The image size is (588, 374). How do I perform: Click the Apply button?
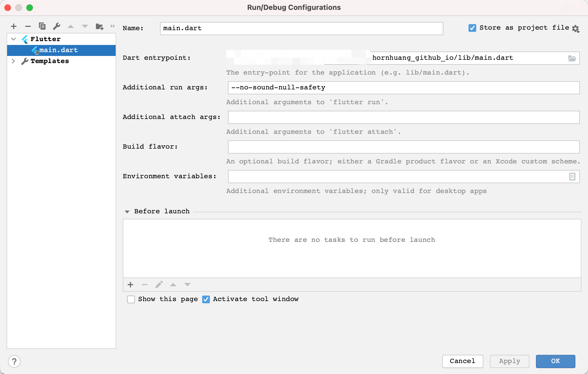click(510, 361)
